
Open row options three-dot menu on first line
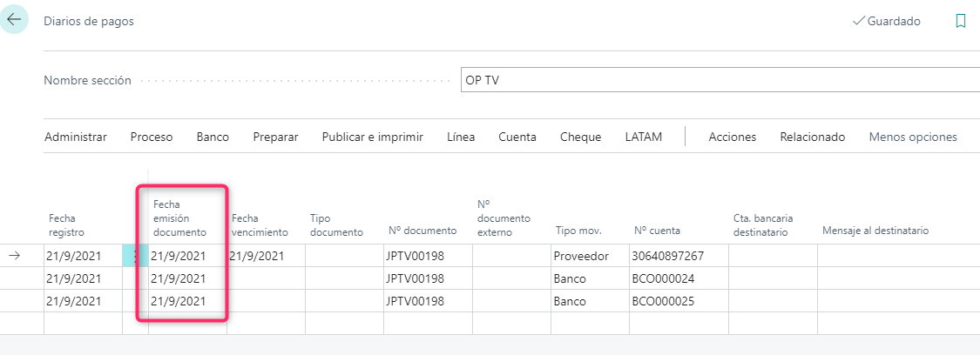click(x=135, y=256)
